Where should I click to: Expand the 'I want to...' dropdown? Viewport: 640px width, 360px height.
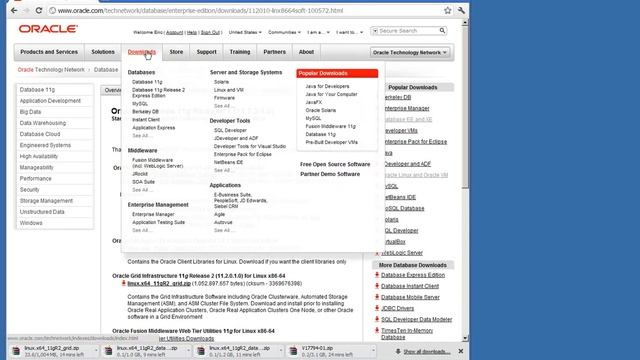[349, 32]
